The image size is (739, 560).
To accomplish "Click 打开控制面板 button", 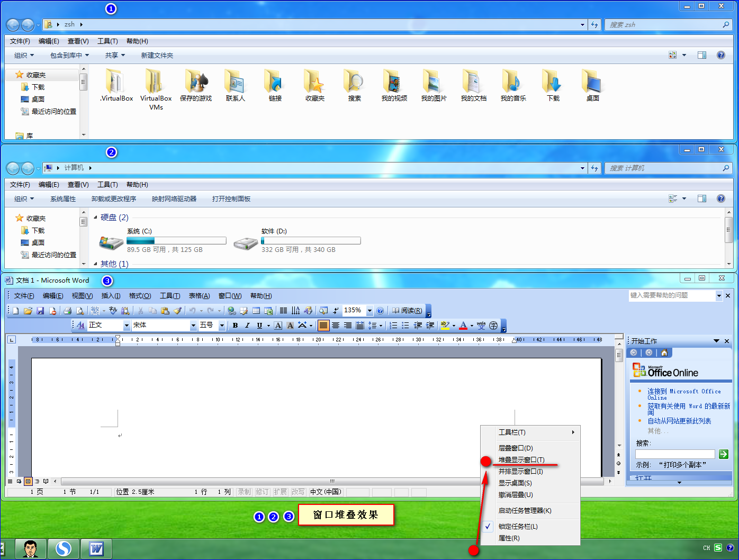I will 231,198.
